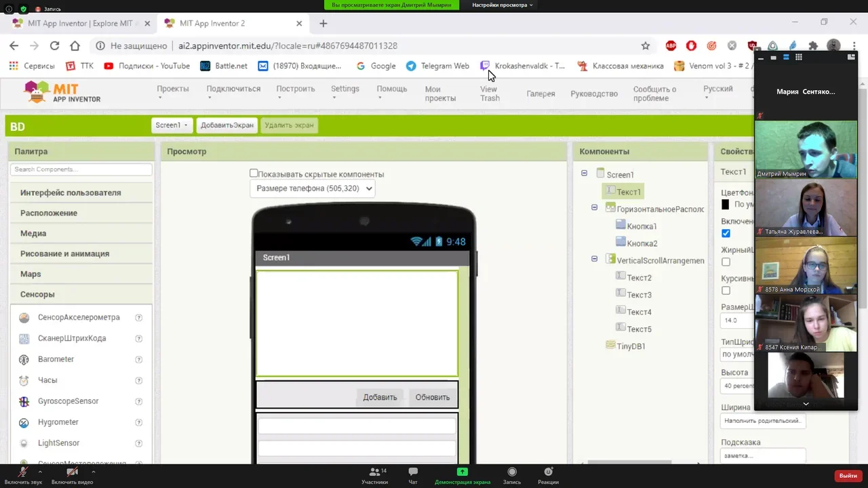Bookmark this page with the star icon
Viewport: 868px width, 488px height.
646,45
